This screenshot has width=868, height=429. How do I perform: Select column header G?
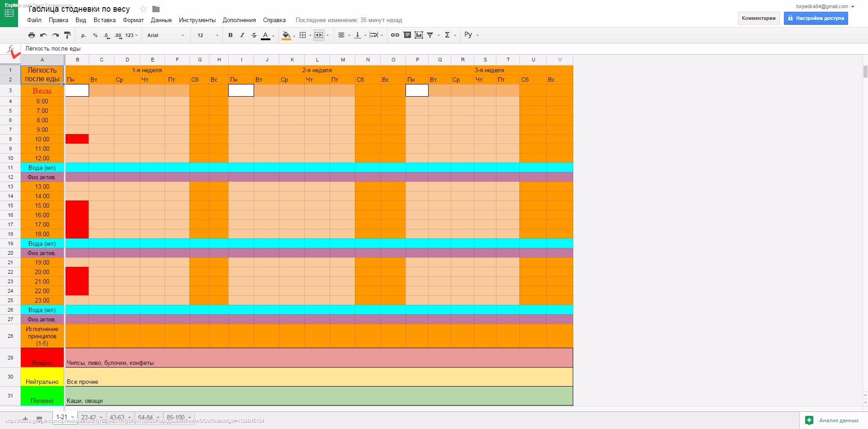[x=200, y=60]
